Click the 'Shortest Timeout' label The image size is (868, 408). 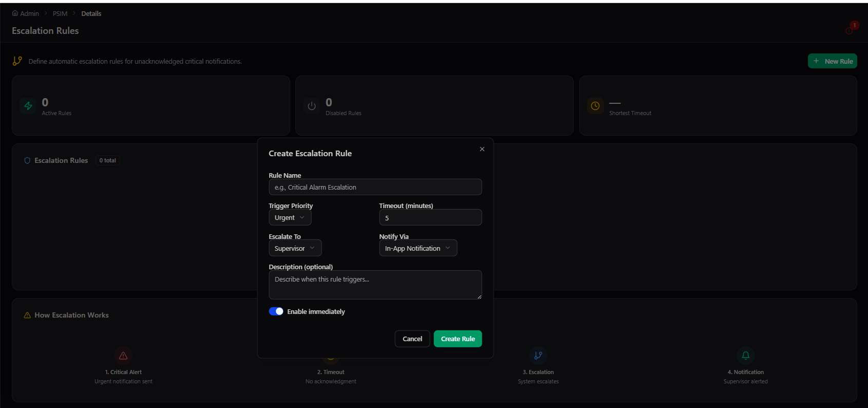click(x=630, y=113)
